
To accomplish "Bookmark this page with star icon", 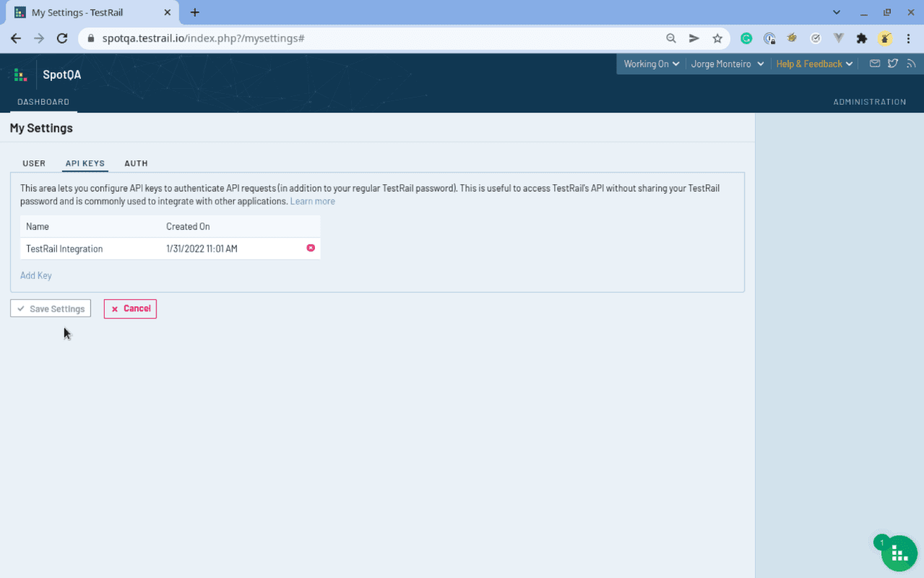I will (x=717, y=38).
